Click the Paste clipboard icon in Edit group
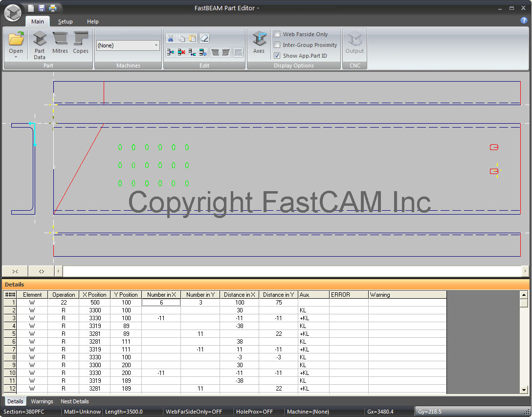The height and width of the screenshot is (417, 532). [x=192, y=38]
